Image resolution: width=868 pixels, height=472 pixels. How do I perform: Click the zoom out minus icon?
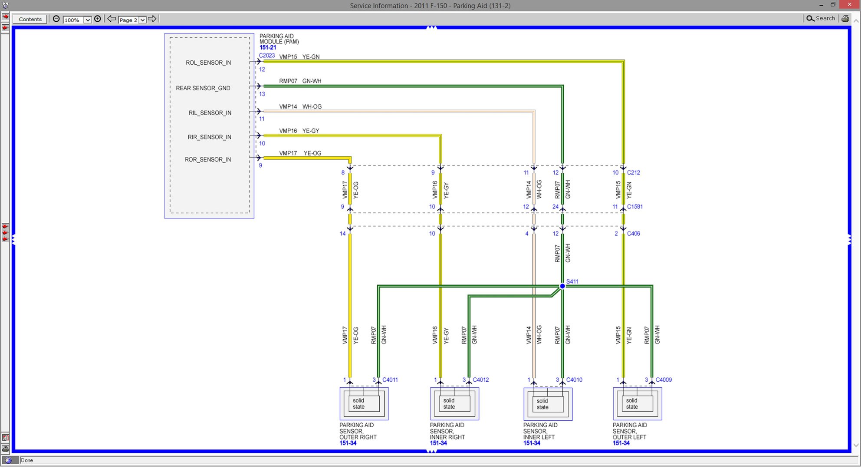pyautogui.click(x=56, y=19)
